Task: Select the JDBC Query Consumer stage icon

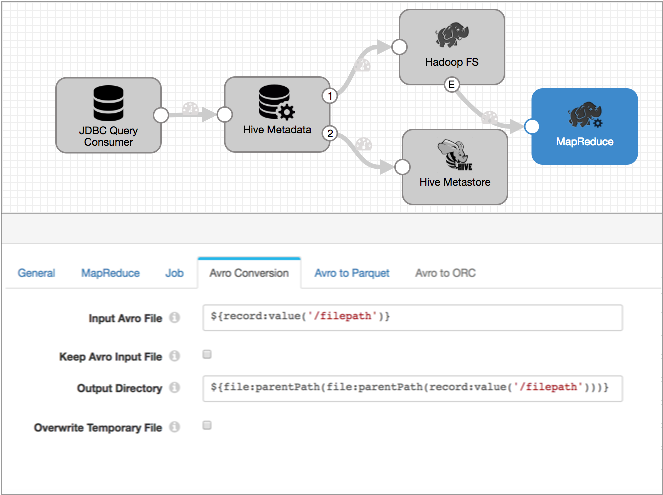Action: point(108,104)
